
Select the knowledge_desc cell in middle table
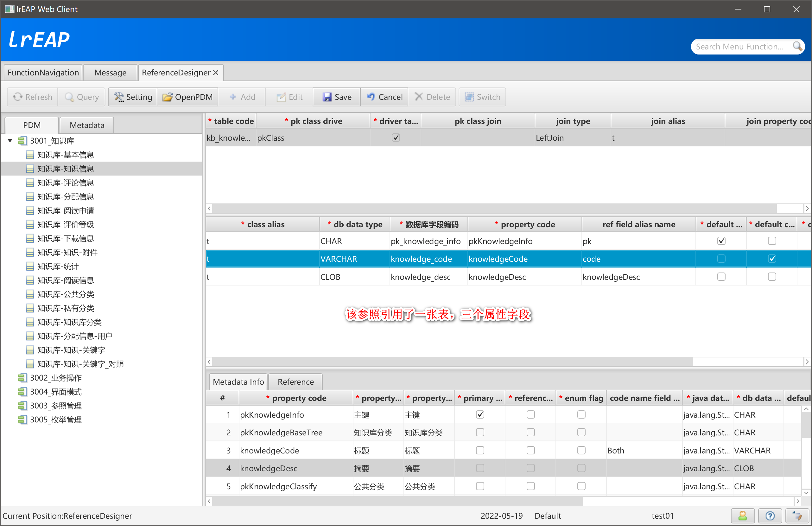428,277
